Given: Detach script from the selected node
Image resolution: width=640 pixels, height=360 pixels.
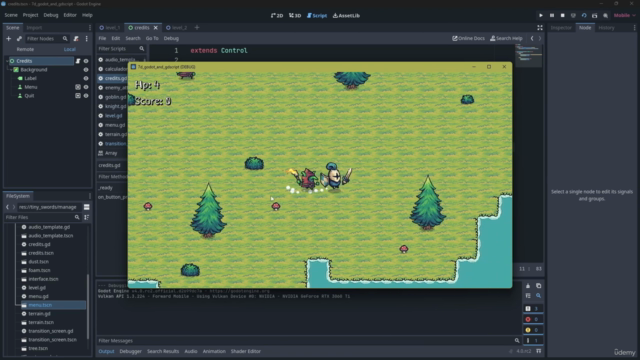Looking at the screenshot, I should [76, 38].
